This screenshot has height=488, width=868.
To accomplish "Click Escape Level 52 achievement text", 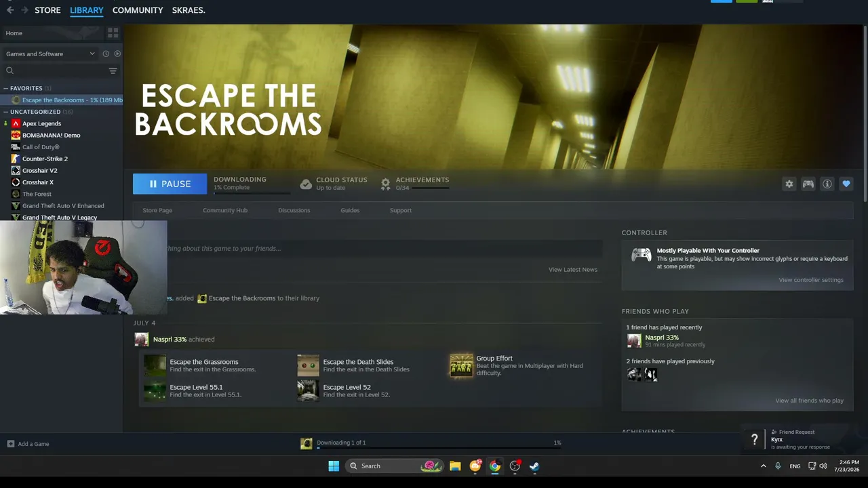I will [347, 387].
